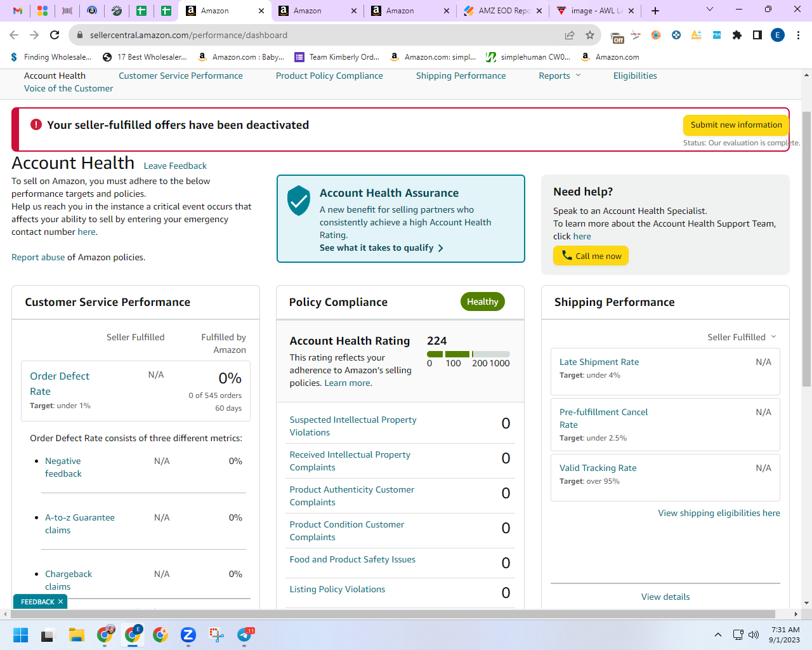Show hidden system tray icons
This screenshot has height=650, width=812.
click(717, 635)
